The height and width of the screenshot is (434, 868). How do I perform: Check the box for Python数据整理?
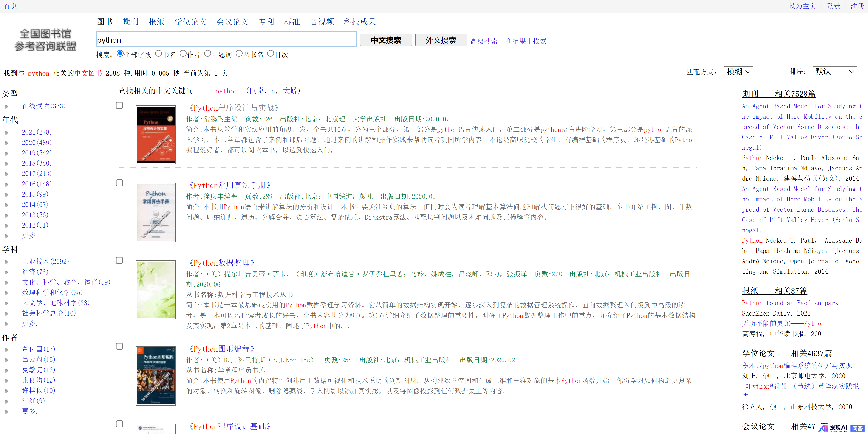click(x=119, y=260)
